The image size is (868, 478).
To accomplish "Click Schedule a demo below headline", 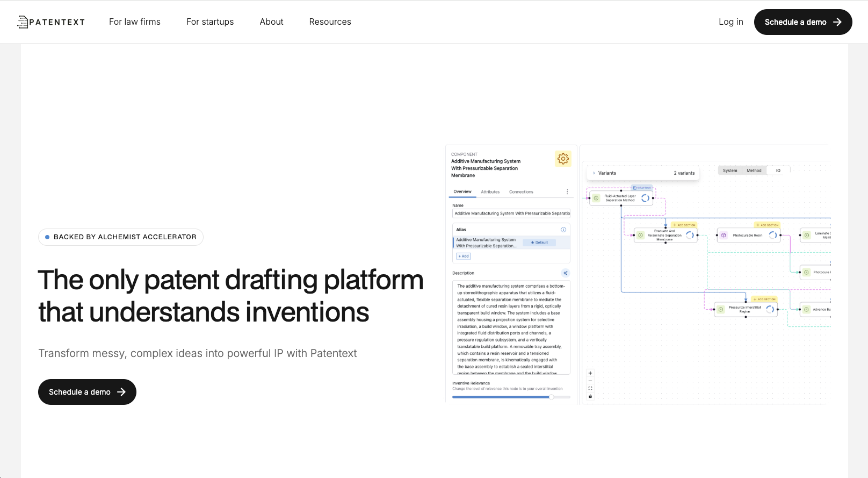I will [x=87, y=392].
